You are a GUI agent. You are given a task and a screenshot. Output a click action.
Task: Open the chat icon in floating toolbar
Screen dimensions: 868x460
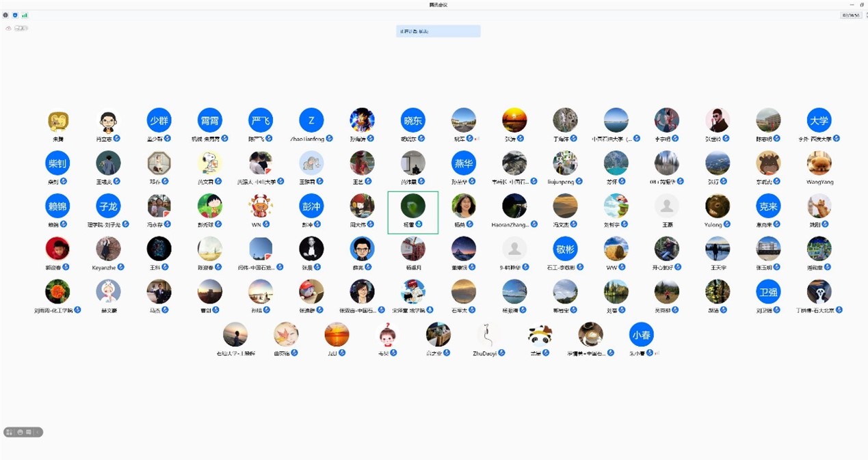[29, 432]
